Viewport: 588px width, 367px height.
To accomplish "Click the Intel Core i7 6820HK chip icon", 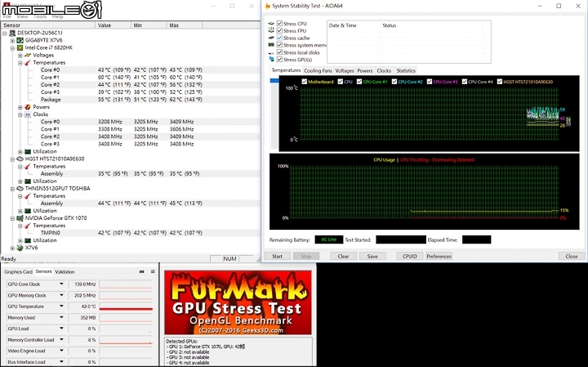I will pos(20,47).
